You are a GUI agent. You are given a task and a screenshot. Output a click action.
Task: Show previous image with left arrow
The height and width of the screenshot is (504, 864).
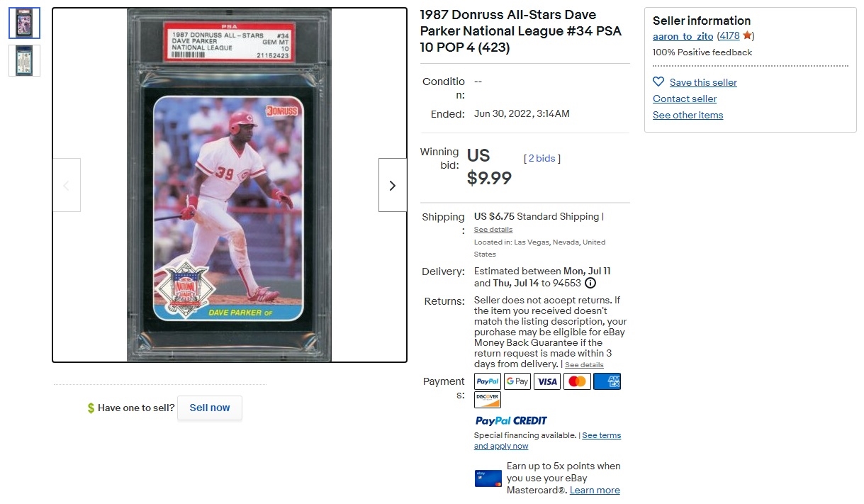pyautogui.click(x=67, y=185)
